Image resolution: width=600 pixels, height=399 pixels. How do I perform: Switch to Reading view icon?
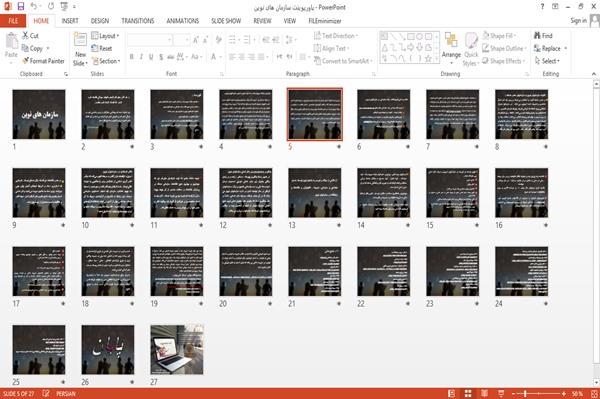(484, 393)
